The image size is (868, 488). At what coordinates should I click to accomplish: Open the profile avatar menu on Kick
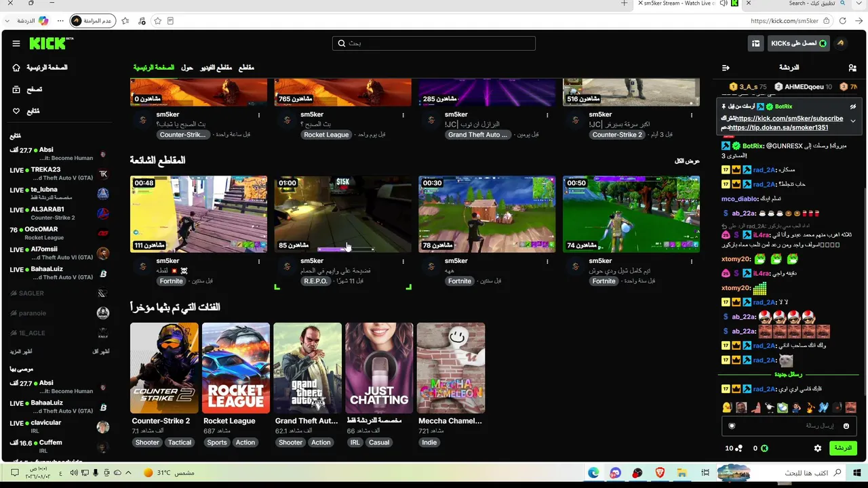coord(840,43)
